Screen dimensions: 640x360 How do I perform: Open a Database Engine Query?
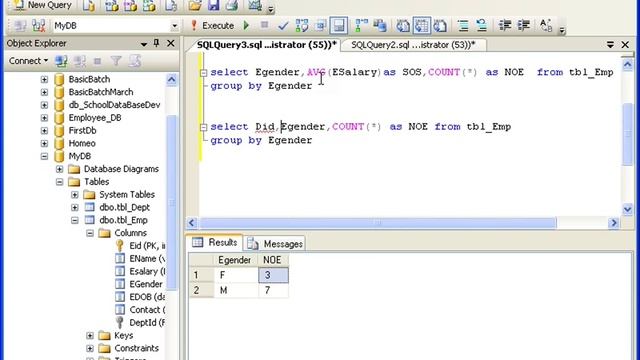(89, 5)
